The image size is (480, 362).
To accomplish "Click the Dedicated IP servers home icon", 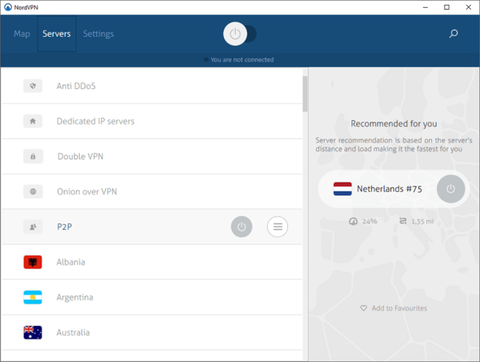I will point(33,121).
